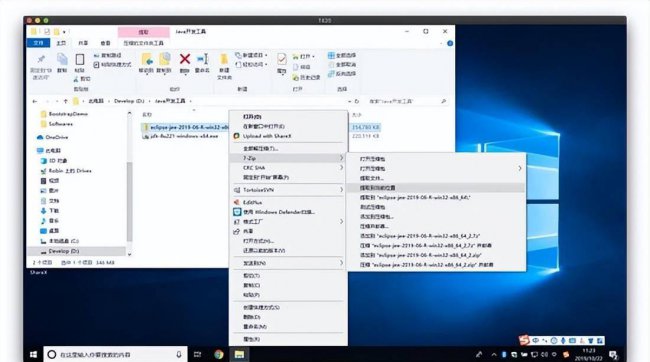Click the 移动到 (Move to) ribbon icon
This screenshot has height=362, width=650.
(146, 59)
